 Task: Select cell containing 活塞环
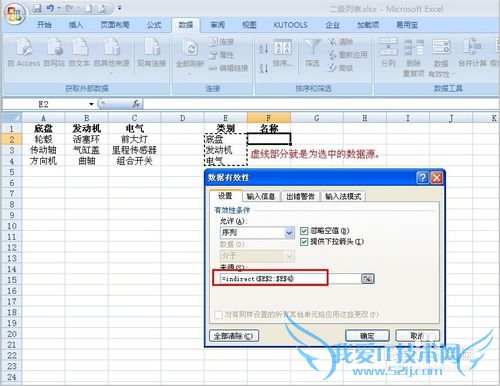click(x=86, y=139)
